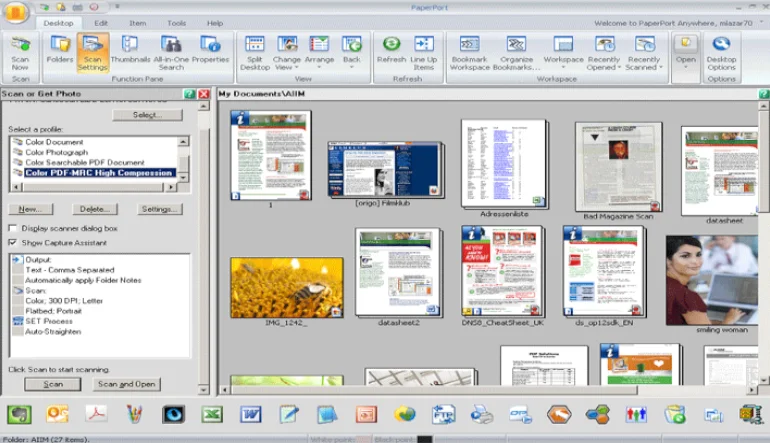The width and height of the screenshot is (770, 443).
Task: Open All-in-One Search
Action: tap(170, 50)
